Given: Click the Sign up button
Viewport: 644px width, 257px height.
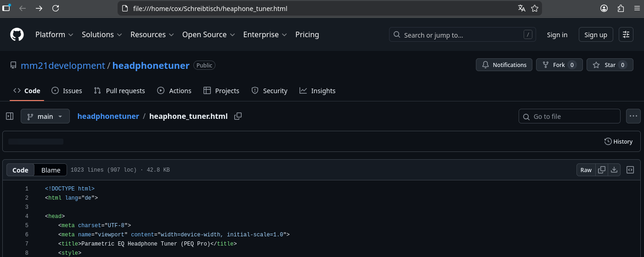Looking at the screenshot, I should 596,34.
